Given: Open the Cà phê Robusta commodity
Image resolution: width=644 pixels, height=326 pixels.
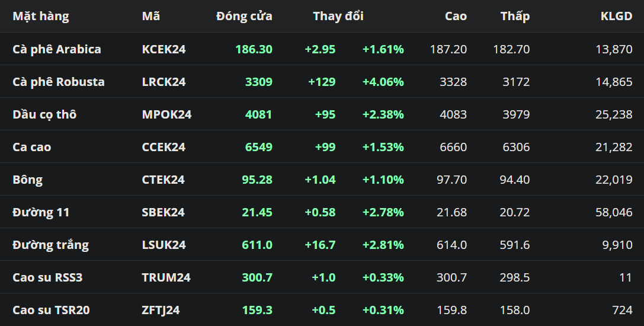Looking at the screenshot, I should pos(59,82).
